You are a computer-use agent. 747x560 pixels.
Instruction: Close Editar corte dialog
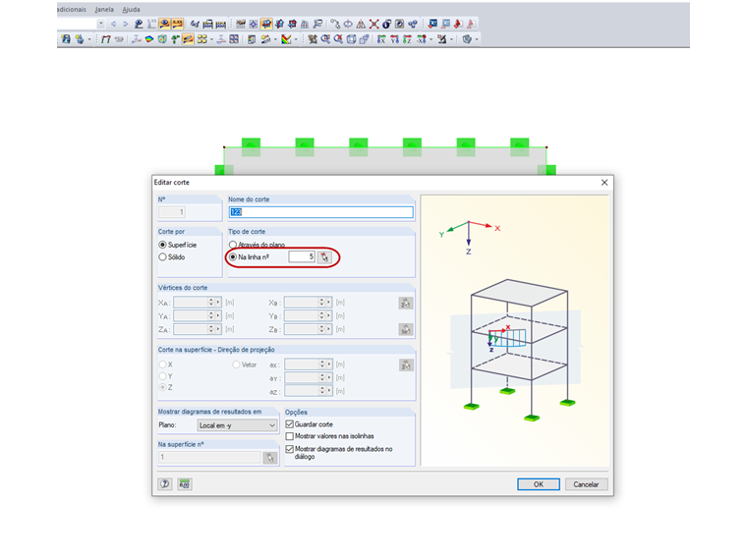[x=604, y=183]
